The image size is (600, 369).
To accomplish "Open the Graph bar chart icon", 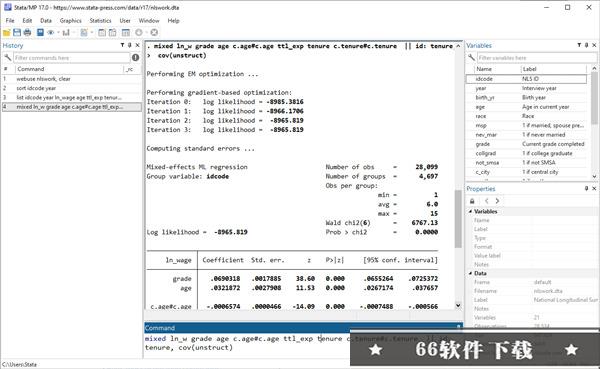I will 66,33.
